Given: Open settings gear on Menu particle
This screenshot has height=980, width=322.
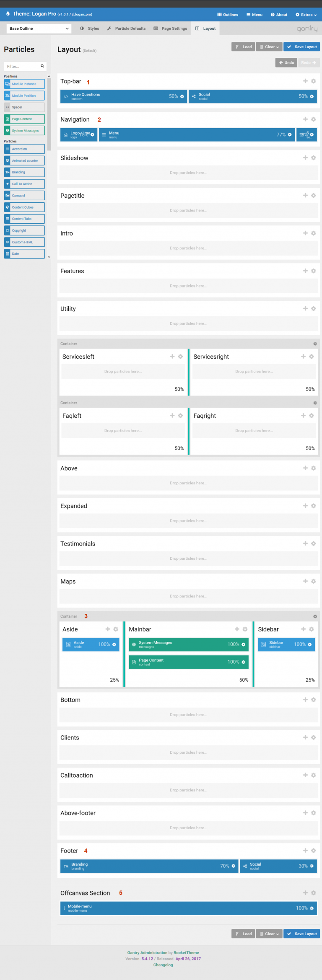Looking at the screenshot, I should click(x=290, y=135).
